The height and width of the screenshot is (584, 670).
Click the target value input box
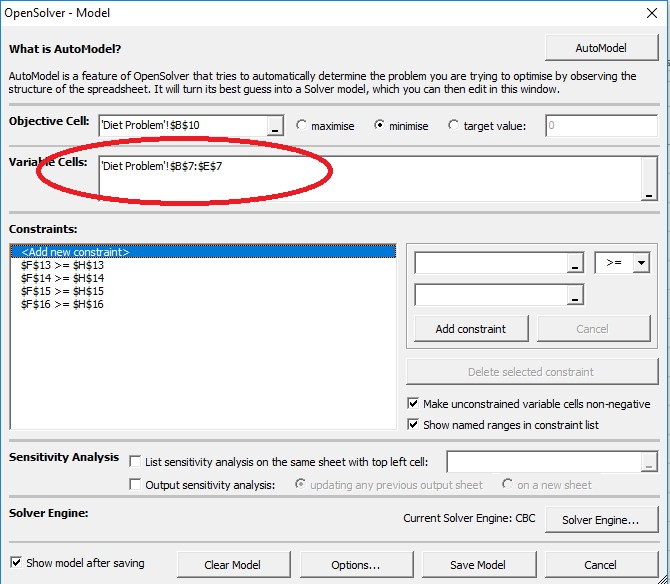tap(601, 126)
